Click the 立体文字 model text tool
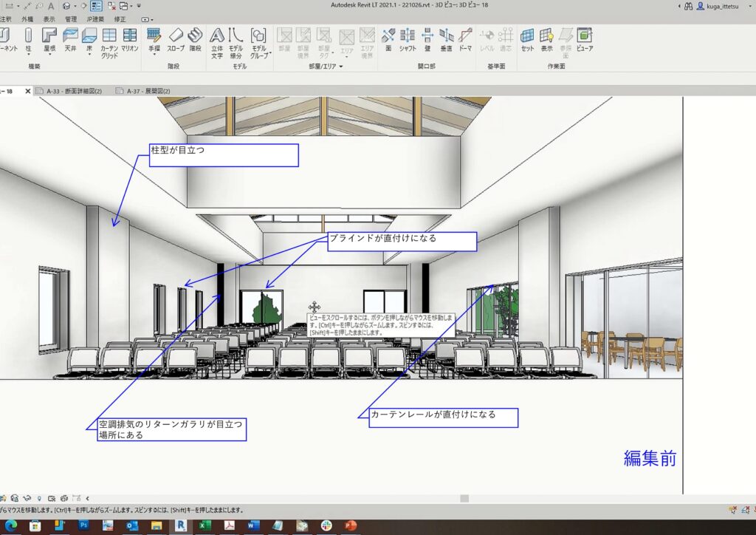 click(217, 41)
